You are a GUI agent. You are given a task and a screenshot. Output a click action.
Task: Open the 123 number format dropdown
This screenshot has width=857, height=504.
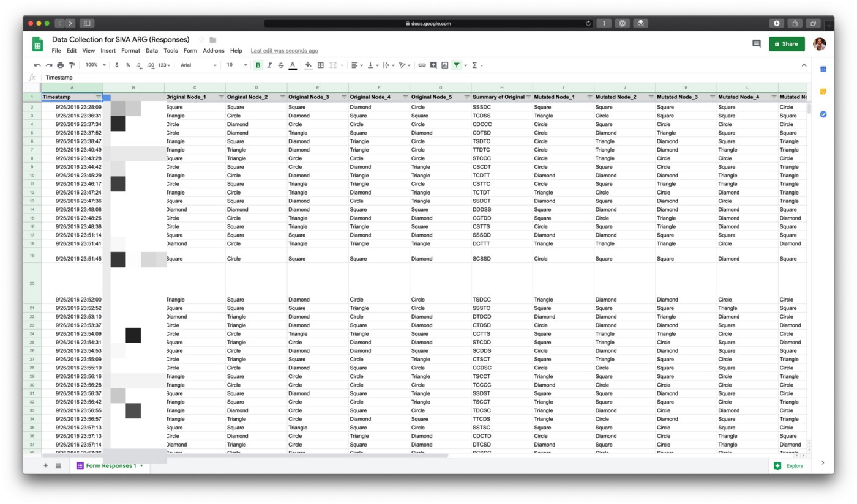(164, 65)
